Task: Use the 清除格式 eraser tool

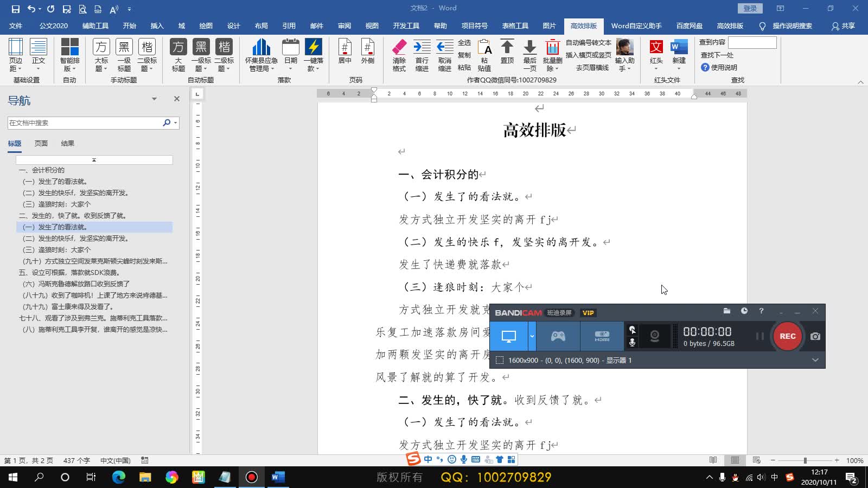Action: (399, 54)
